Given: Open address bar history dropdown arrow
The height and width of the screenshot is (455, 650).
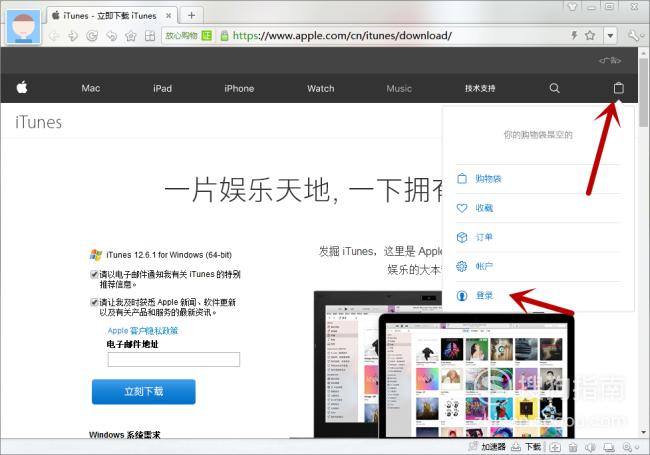Looking at the screenshot, I should pyautogui.click(x=610, y=36).
